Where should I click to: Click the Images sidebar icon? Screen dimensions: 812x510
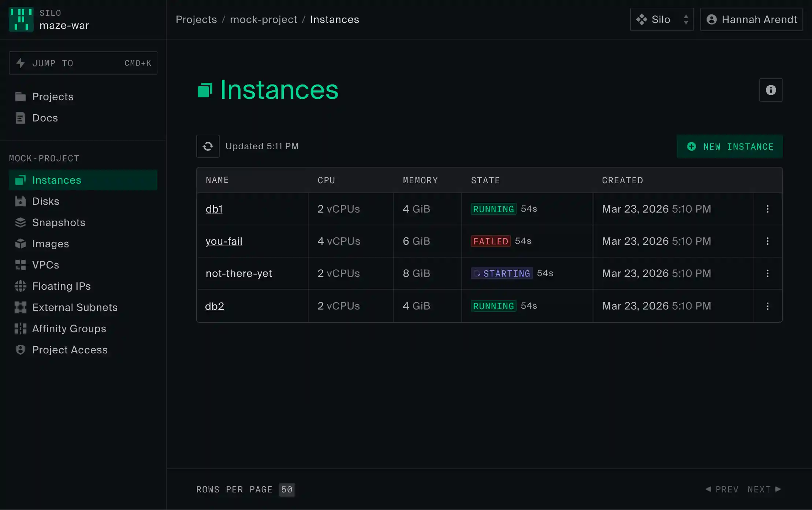pyautogui.click(x=20, y=243)
